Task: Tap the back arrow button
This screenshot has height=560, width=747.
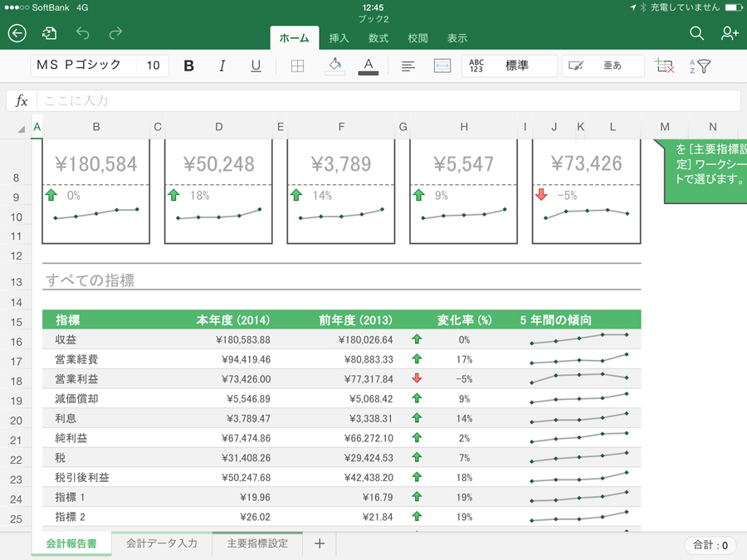Action: click(17, 33)
